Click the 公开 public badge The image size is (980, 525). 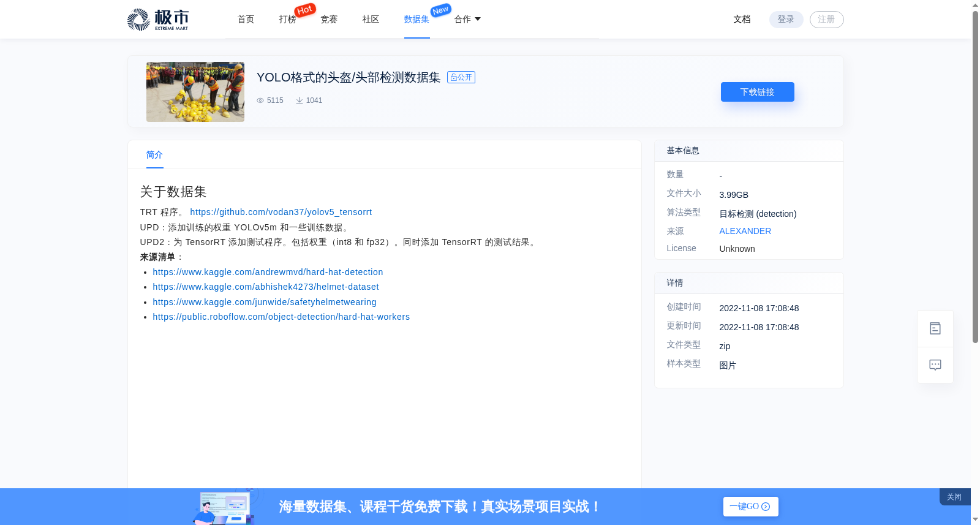tap(461, 77)
